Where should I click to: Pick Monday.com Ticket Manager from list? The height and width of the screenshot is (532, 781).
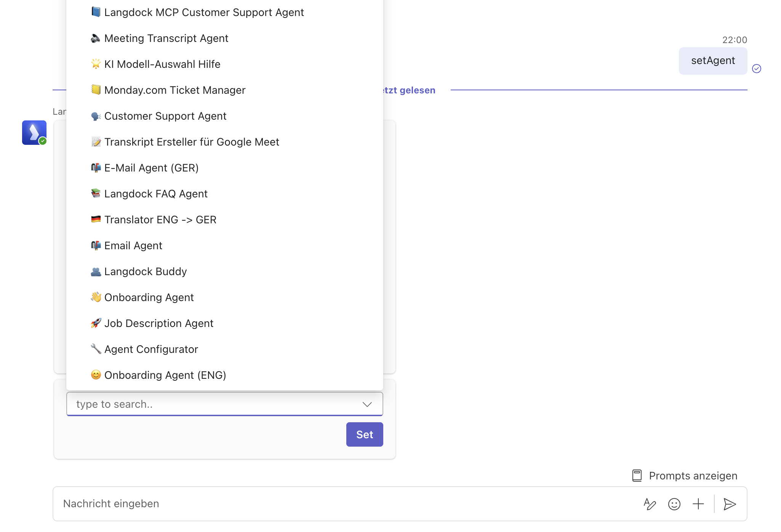pyautogui.click(x=174, y=90)
